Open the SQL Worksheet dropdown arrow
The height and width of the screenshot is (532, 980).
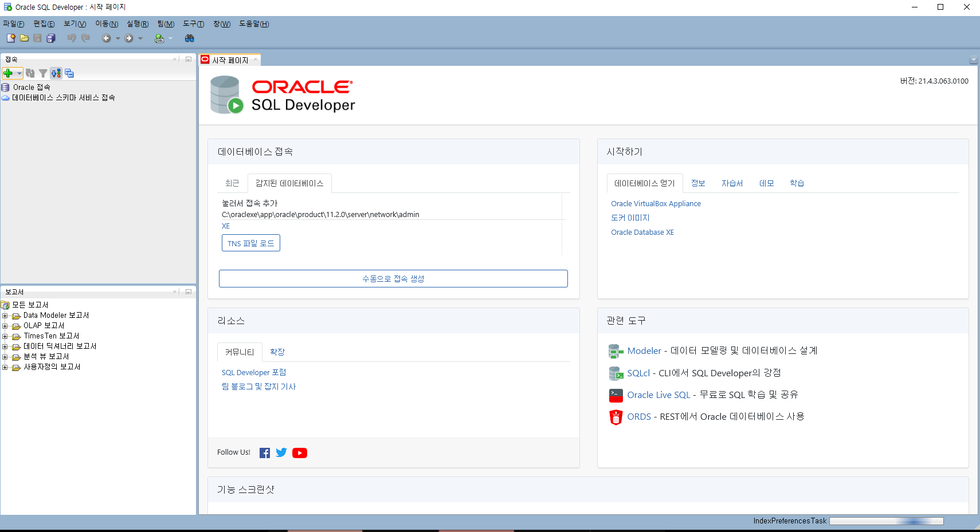coord(170,38)
